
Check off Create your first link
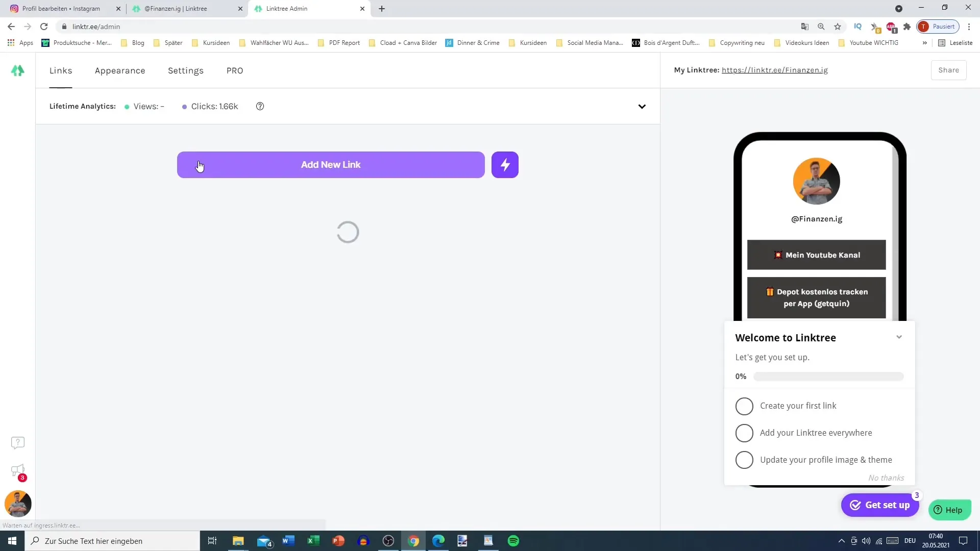744,406
